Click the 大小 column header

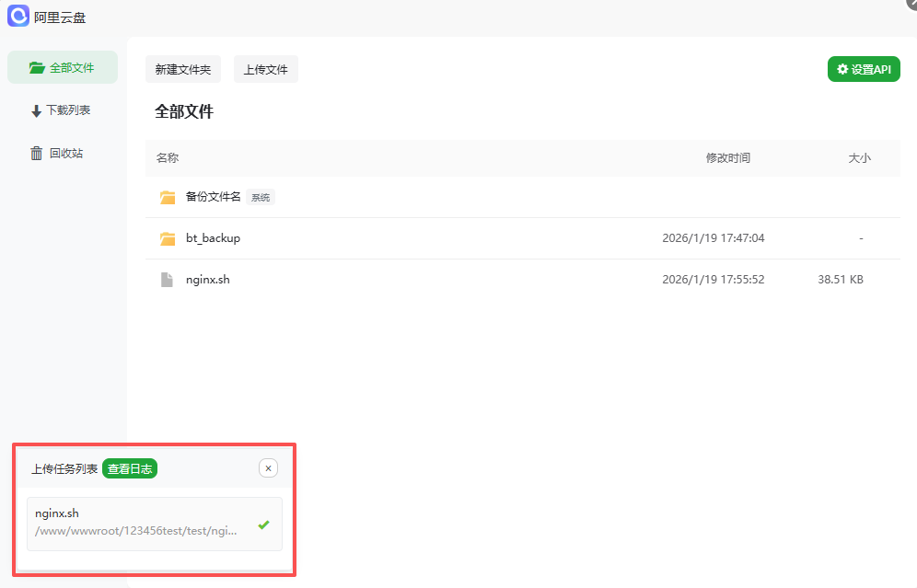pyautogui.click(x=859, y=157)
